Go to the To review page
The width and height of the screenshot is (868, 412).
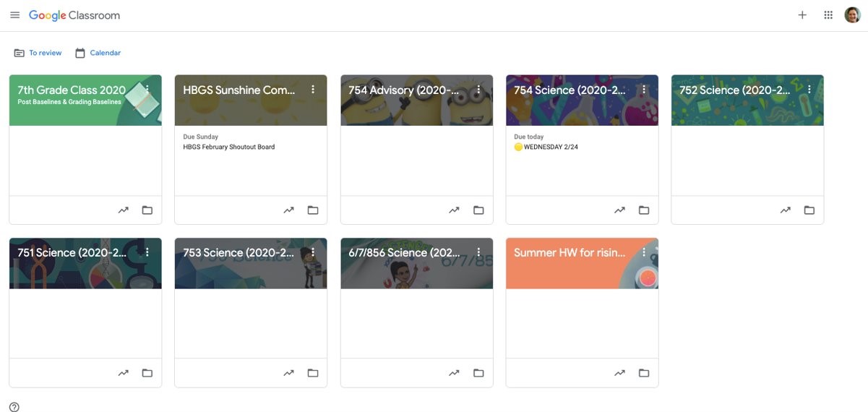tap(38, 53)
